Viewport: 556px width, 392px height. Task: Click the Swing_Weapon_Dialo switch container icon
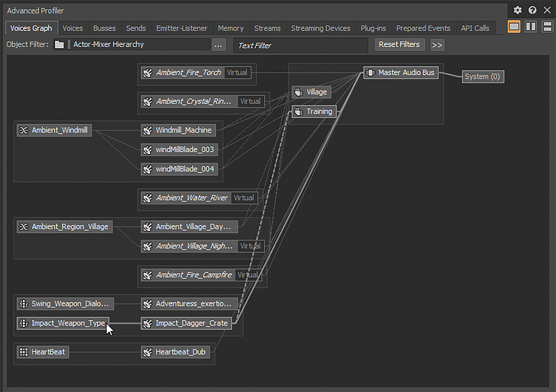tap(24, 304)
